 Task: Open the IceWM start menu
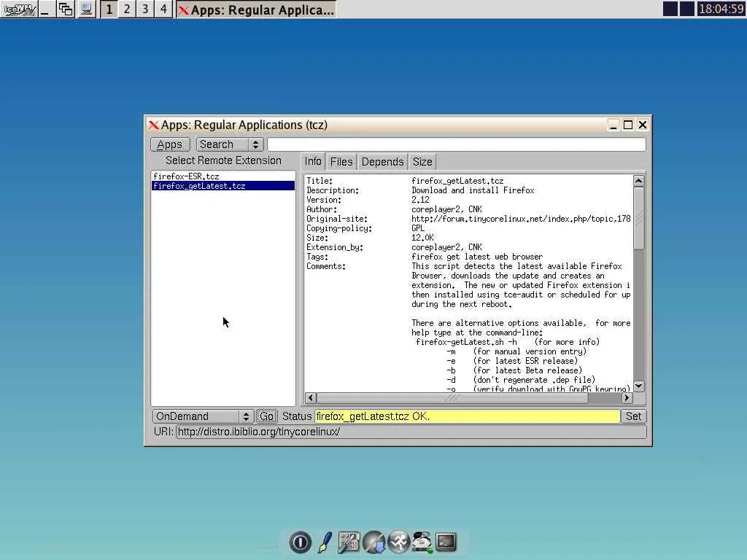(18, 9)
